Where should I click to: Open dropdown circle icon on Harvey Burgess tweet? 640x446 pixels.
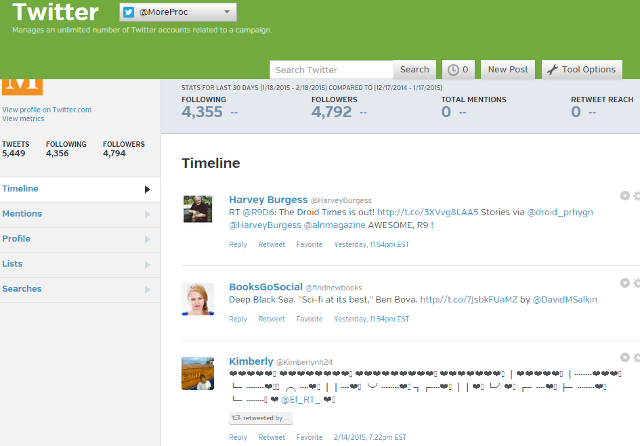(625, 196)
